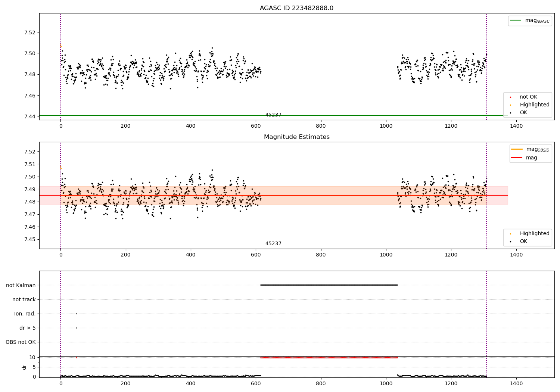Click the '800' x-tick of the top plot
Screen dimensions: 560x392
321,126
